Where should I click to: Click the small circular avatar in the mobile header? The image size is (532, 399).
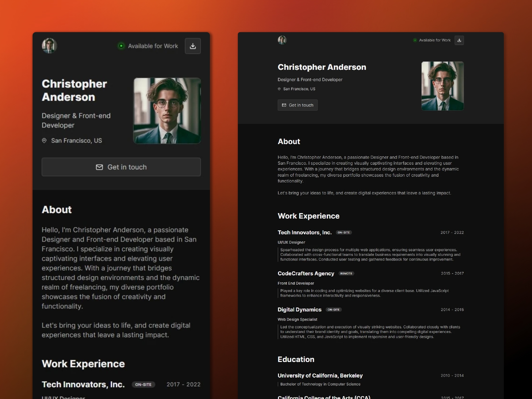(x=49, y=46)
